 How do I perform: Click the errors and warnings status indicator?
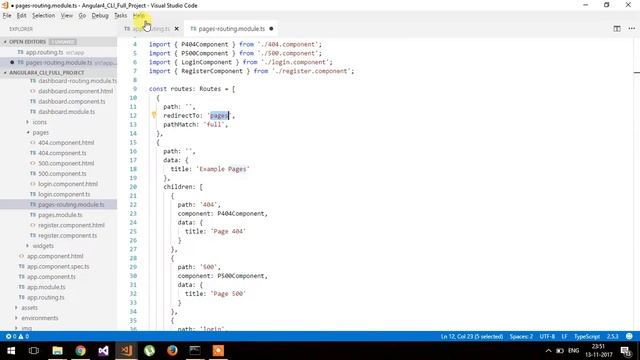pos(17,336)
